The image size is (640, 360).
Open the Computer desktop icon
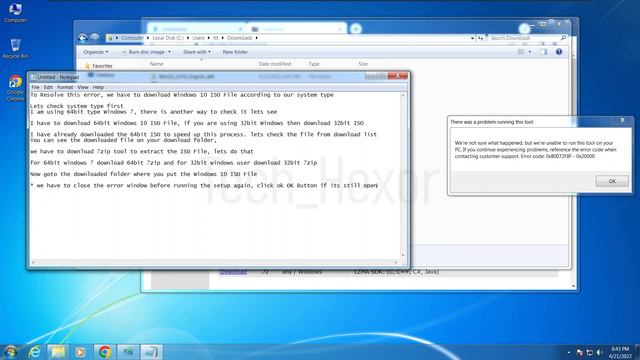pos(15,12)
